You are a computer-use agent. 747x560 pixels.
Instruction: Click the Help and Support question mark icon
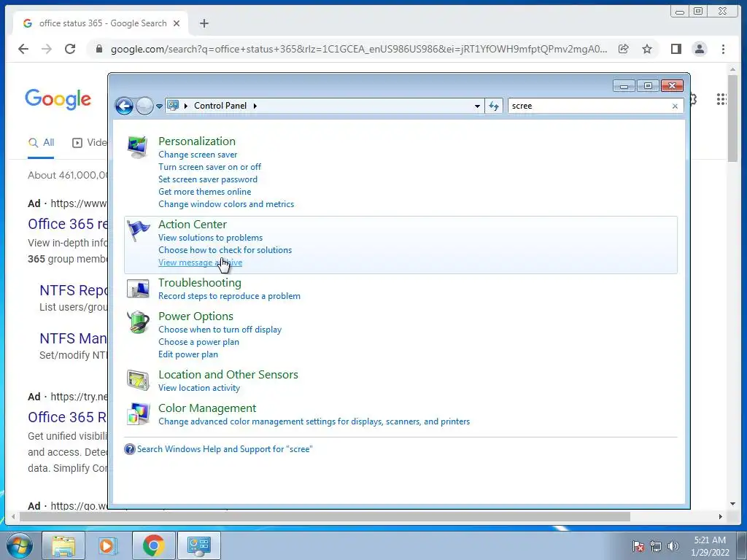click(x=130, y=449)
